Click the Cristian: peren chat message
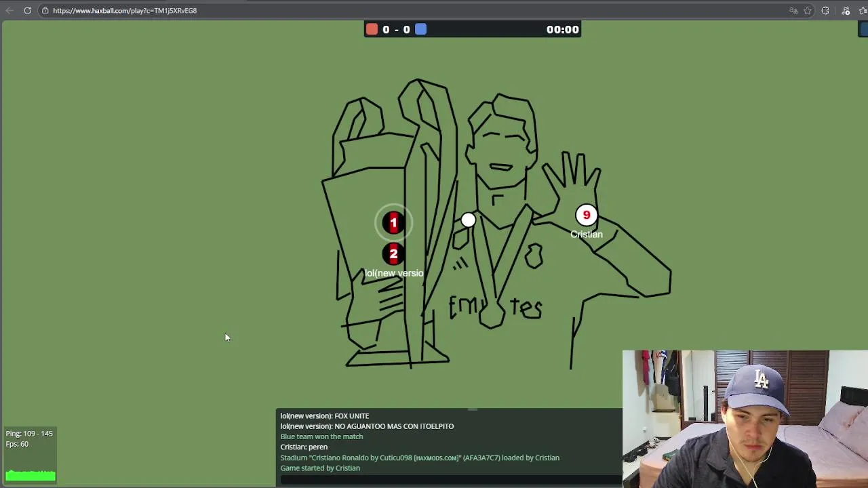Image resolution: width=868 pixels, height=488 pixels. click(304, 447)
